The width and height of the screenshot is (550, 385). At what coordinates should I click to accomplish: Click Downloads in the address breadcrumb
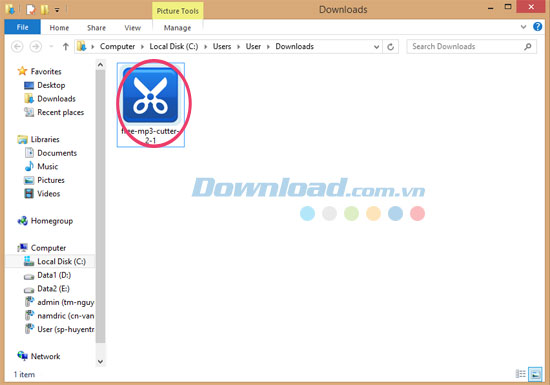click(294, 46)
